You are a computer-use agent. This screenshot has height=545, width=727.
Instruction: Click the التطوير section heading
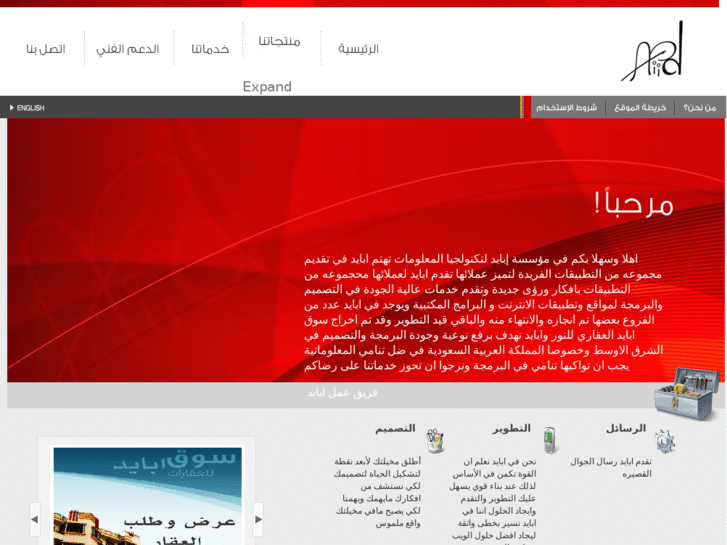(x=511, y=428)
